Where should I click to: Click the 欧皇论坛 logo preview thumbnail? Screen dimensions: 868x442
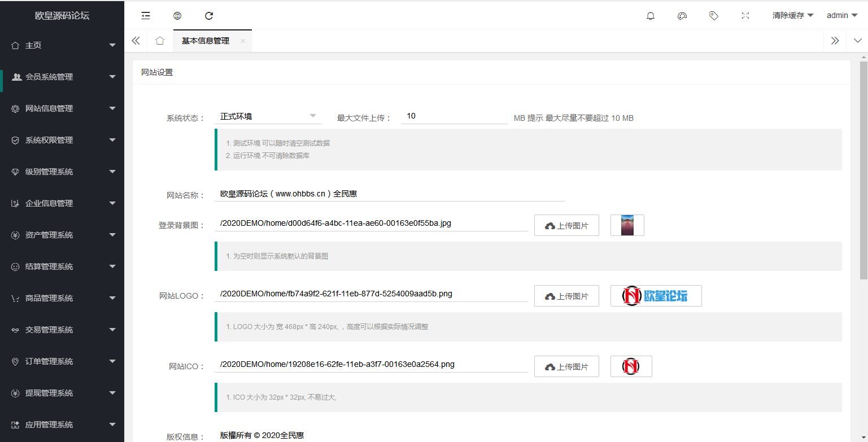pyautogui.click(x=656, y=295)
